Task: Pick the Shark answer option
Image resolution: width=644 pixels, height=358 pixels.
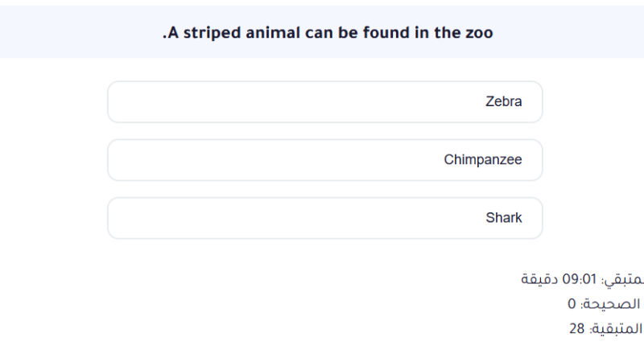Action: (x=324, y=218)
